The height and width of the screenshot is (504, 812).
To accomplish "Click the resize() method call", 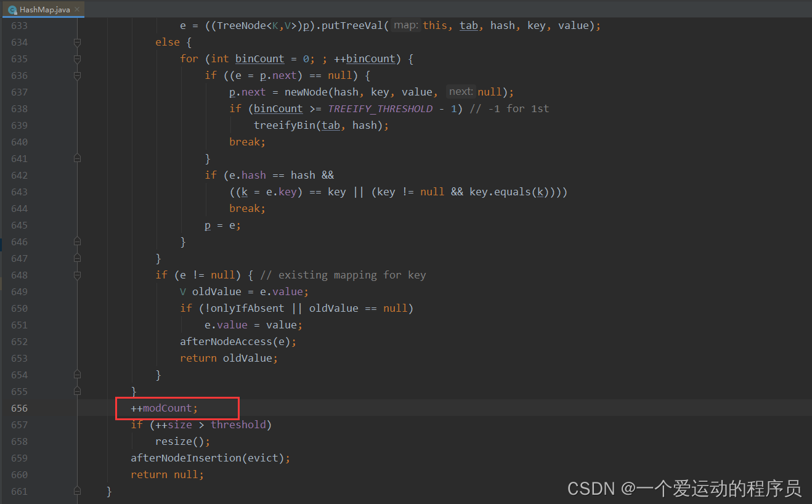I will pyautogui.click(x=179, y=441).
